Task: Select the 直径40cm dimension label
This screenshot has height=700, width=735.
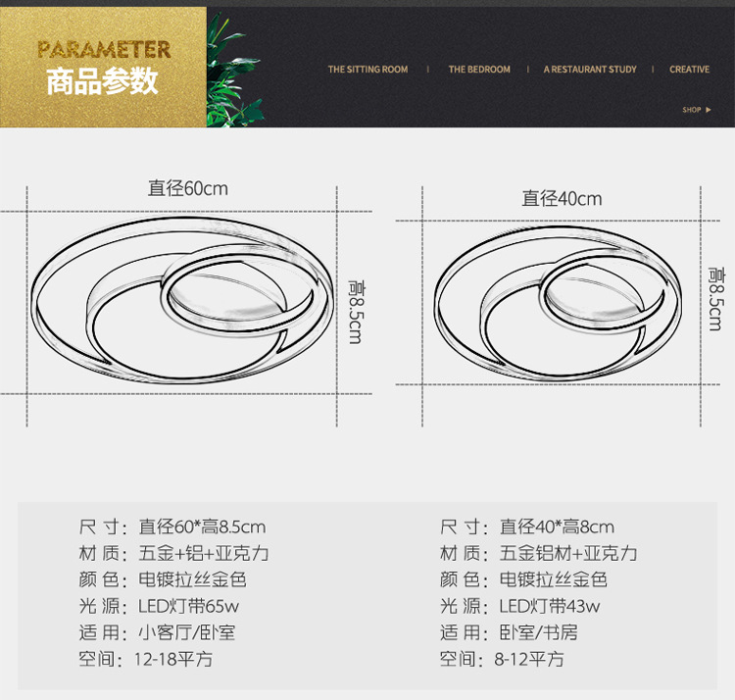Action: [x=562, y=199]
